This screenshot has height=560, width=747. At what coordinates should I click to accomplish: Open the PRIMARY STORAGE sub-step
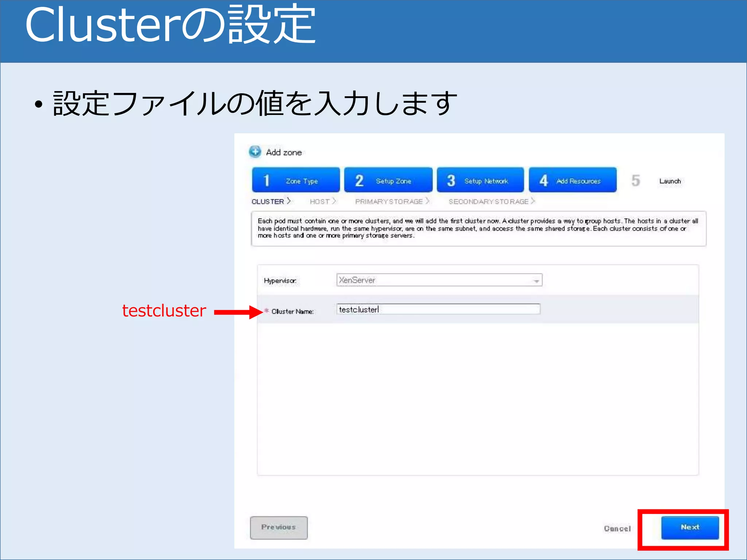(392, 201)
